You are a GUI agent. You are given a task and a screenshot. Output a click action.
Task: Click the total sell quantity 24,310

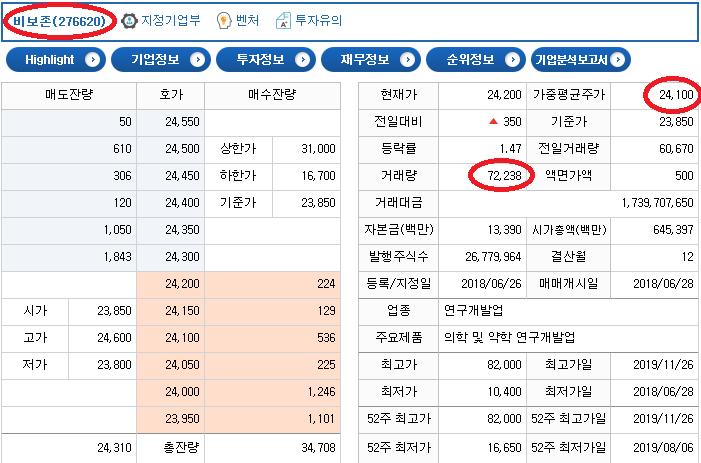(114, 447)
